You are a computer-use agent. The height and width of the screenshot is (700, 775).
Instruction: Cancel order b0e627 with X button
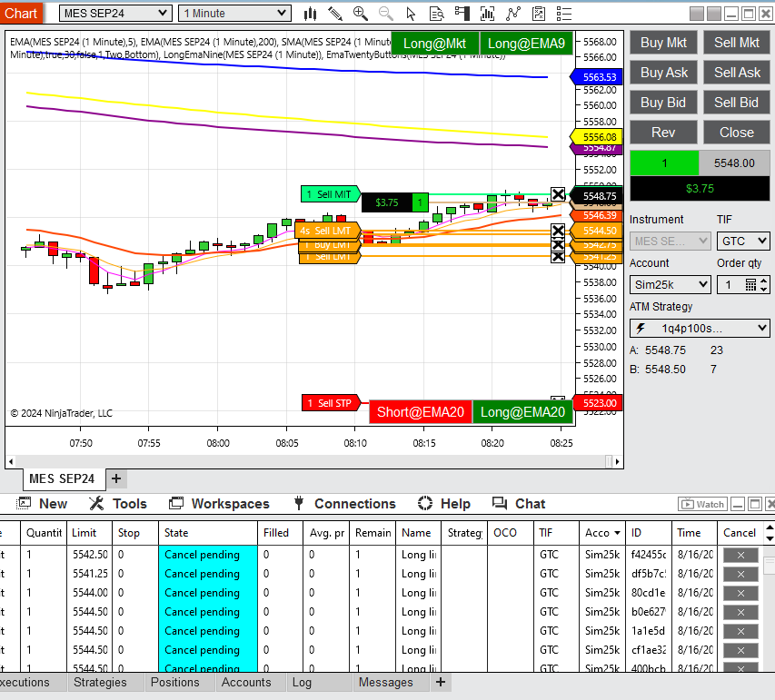pyautogui.click(x=740, y=612)
